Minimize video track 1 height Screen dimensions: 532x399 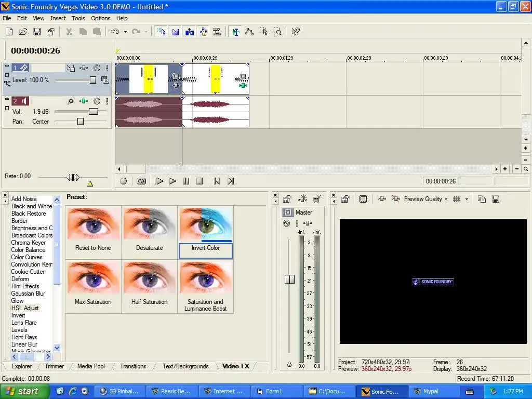pyautogui.click(x=7, y=66)
